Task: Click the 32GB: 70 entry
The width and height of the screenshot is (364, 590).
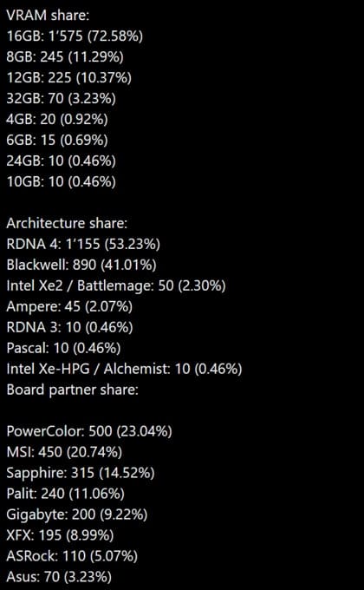Action: coord(62,99)
